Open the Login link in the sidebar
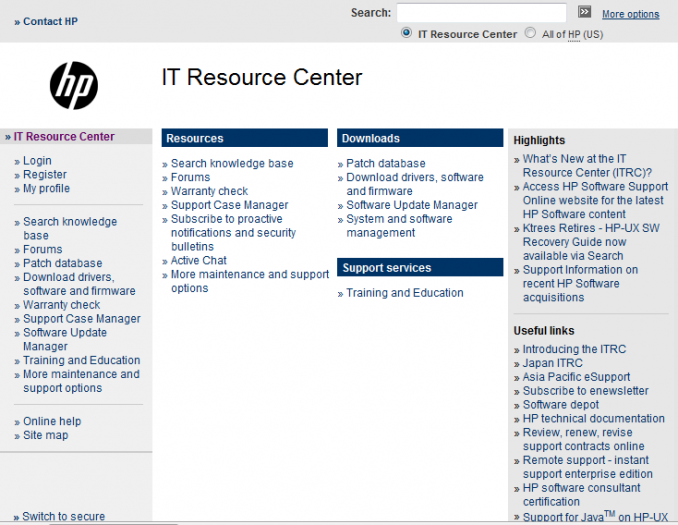Viewport: 678px width, 525px height. coord(37,161)
